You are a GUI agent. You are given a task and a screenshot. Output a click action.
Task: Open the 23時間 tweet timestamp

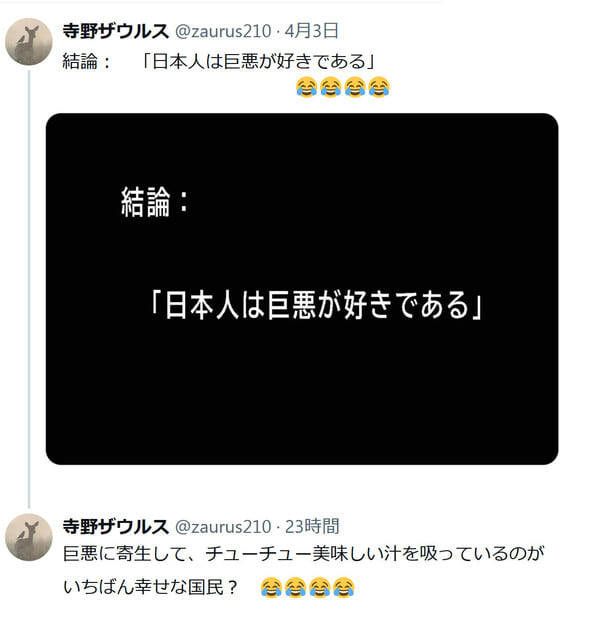[x=312, y=527]
